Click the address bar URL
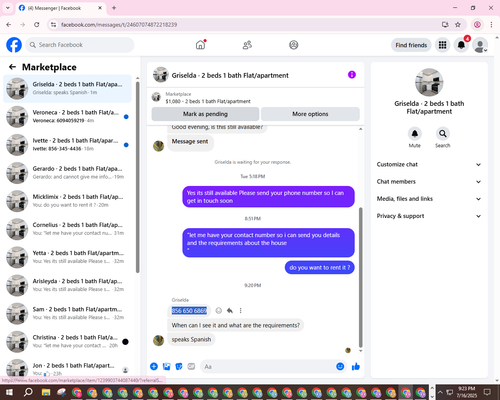Viewport: 500px width, 400px height. pyautogui.click(x=119, y=25)
